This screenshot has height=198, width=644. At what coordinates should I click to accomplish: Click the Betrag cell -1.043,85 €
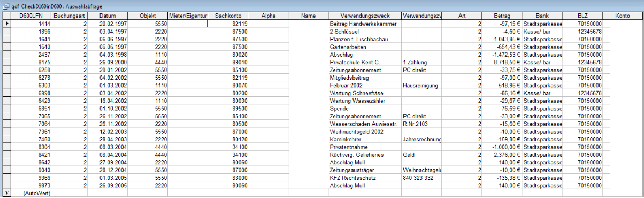click(502, 39)
